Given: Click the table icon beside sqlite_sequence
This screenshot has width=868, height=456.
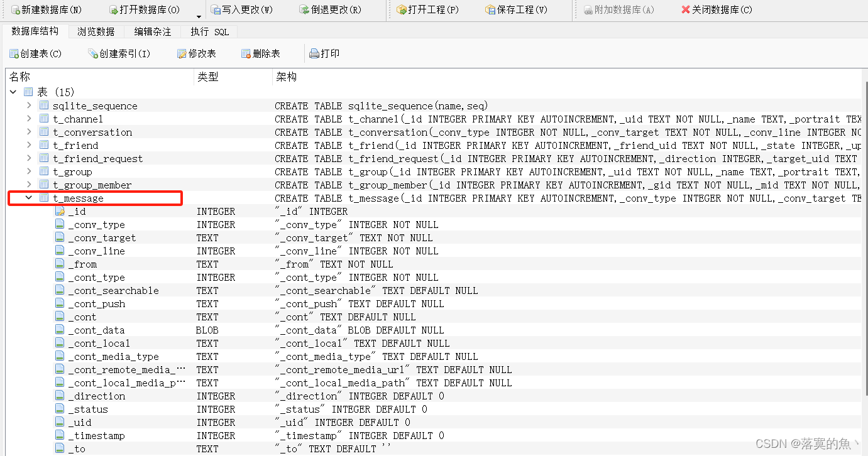Looking at the screenshot, I should [44, 106].
